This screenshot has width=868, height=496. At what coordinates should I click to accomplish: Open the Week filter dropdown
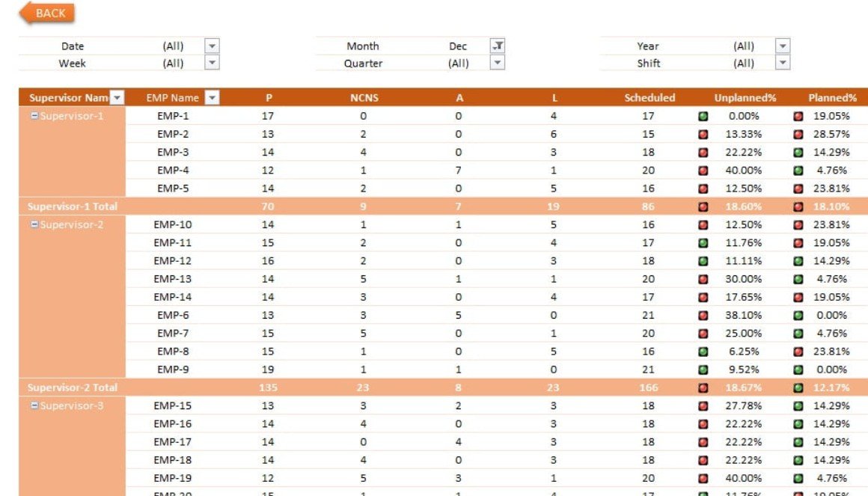pos(212,64)
